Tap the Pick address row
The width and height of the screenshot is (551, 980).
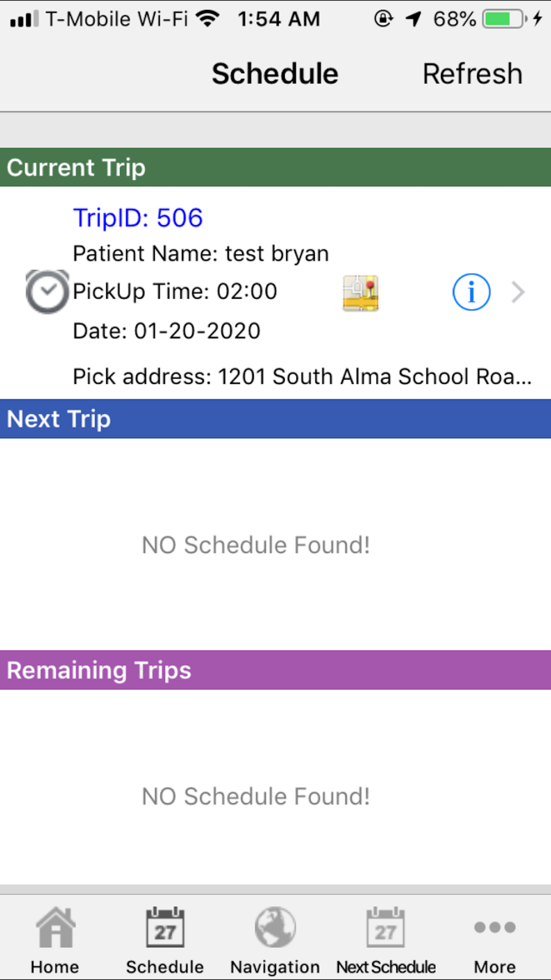pyautogui.click(x=302, y=376)
